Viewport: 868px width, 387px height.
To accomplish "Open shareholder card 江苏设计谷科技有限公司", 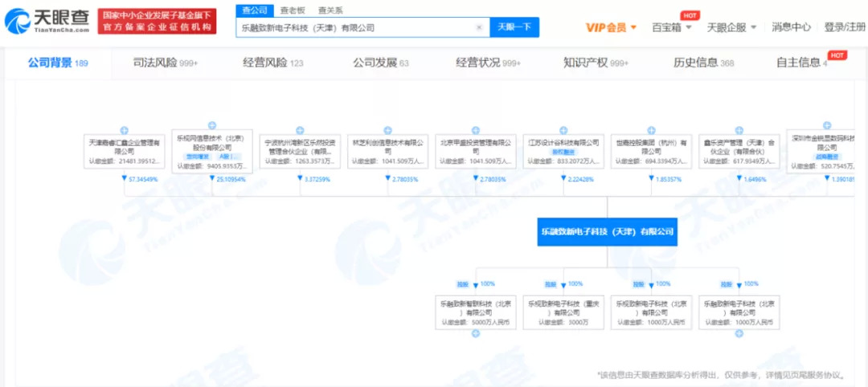I will point(563,152).
